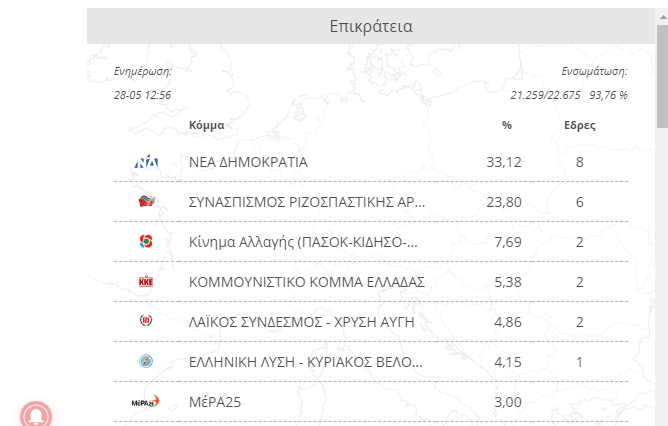Select ΚΟΜΜΟΥΝΙΣΤΙΚΟ ΚΟΜΜΑ ΕΛΛΑΔΑΣ party name
668x426 pixels.
(306, 282)
